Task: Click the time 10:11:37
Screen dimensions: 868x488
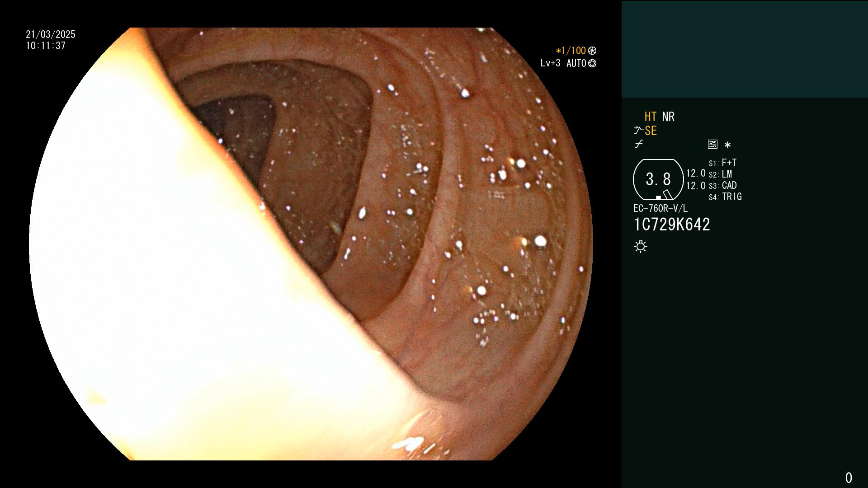Action: click(x=46, y=46)
